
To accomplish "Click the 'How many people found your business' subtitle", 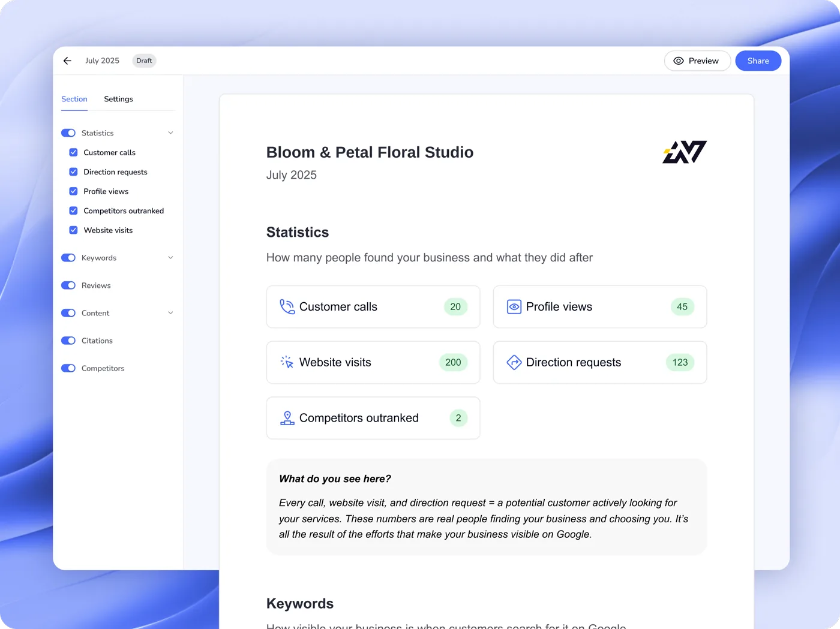I will 430,258.
